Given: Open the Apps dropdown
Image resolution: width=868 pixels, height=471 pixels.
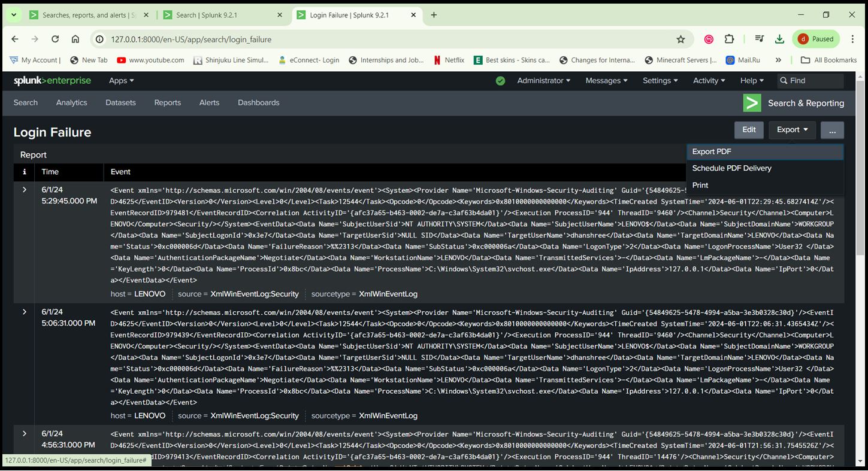Looking at the screenshot, I should click(x=120, y=80).
